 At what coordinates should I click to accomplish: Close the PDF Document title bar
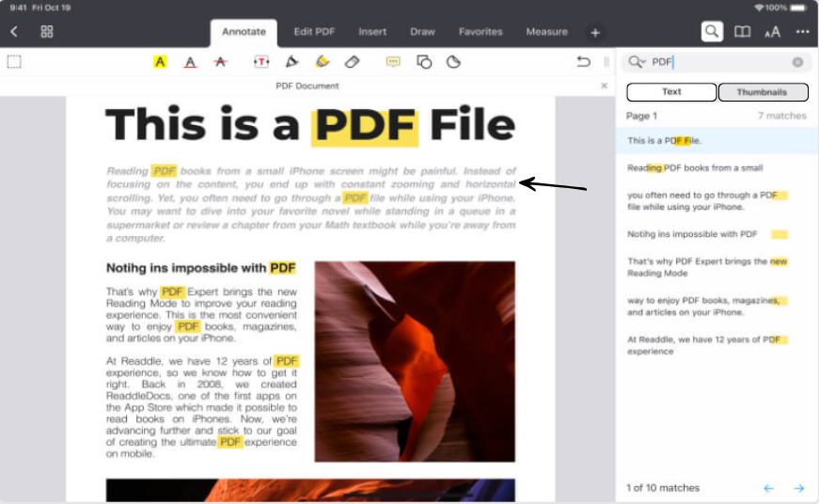[x=605, y=86]
